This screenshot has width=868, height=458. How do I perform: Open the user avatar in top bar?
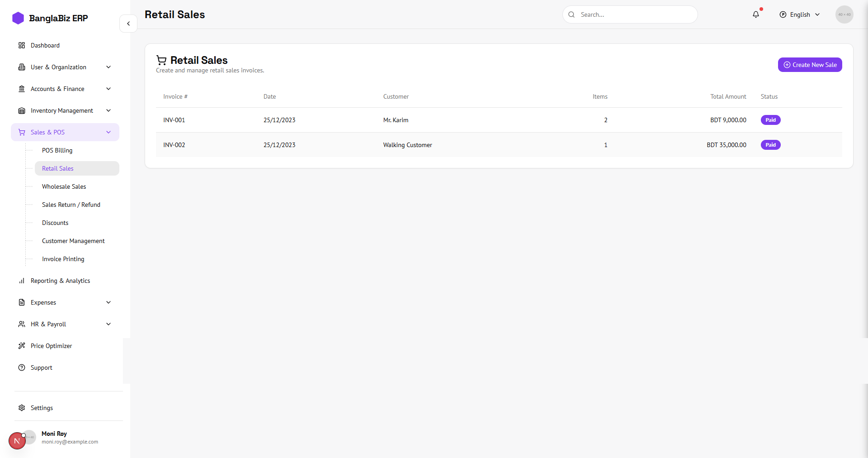pyautogui.click(x=844, y=14)
